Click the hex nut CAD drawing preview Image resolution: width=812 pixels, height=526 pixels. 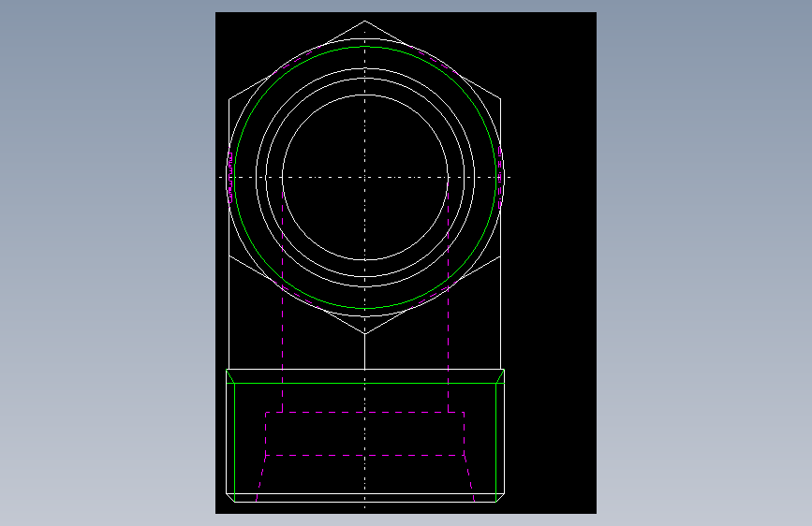pyautogui.click(x=406, y=262)
